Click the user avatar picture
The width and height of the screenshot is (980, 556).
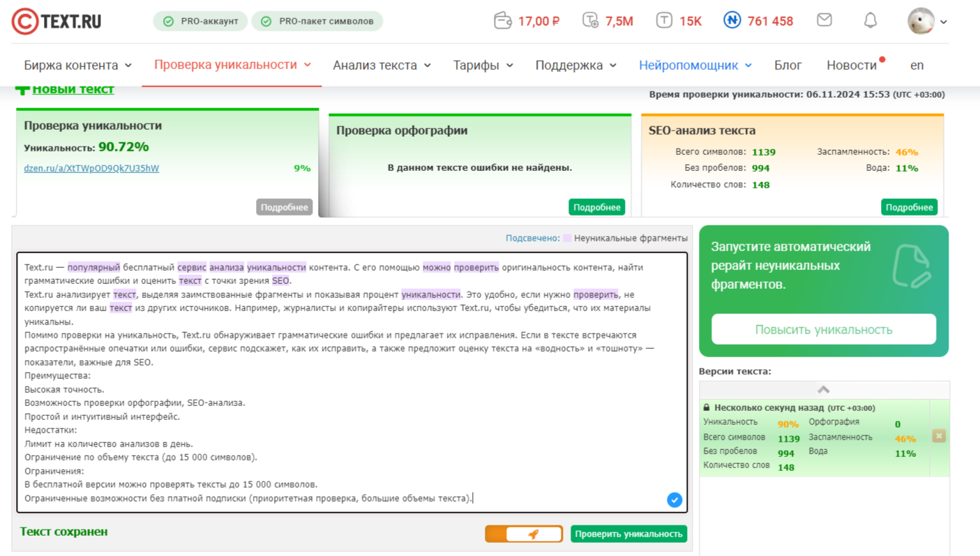pos(921,21)
